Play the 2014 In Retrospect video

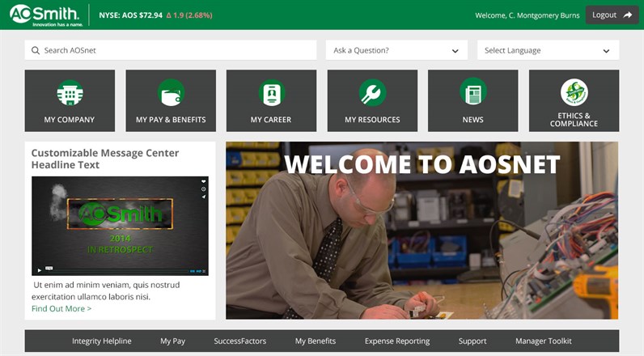40,270
